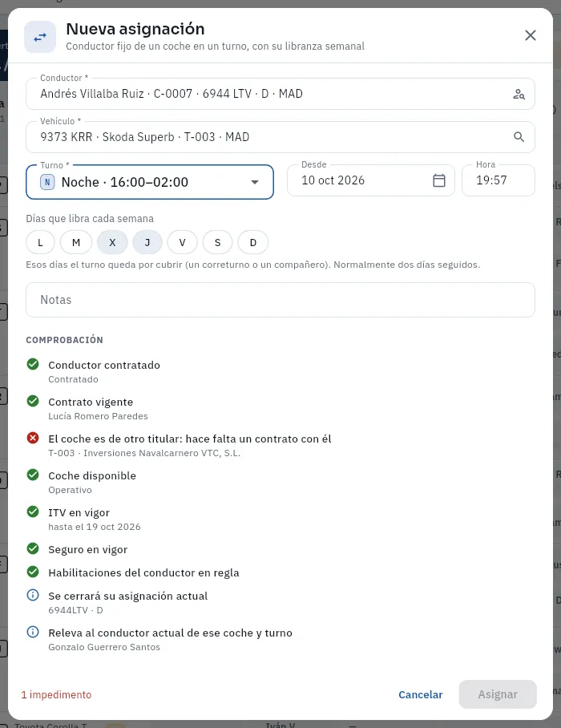Click the Notas text field
This screenshot has width=561, height=728.
click(280, 300)
